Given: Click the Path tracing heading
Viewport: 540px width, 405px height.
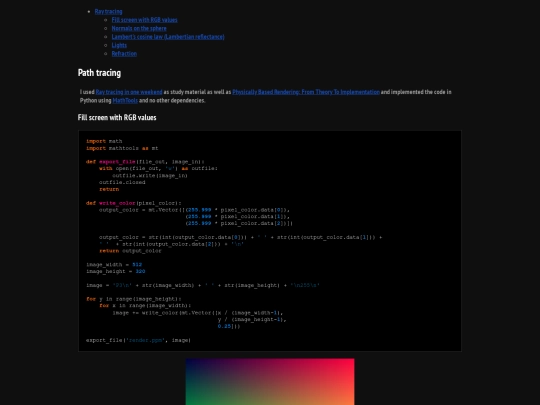Looking at the screenshot, I should [99, 73].
